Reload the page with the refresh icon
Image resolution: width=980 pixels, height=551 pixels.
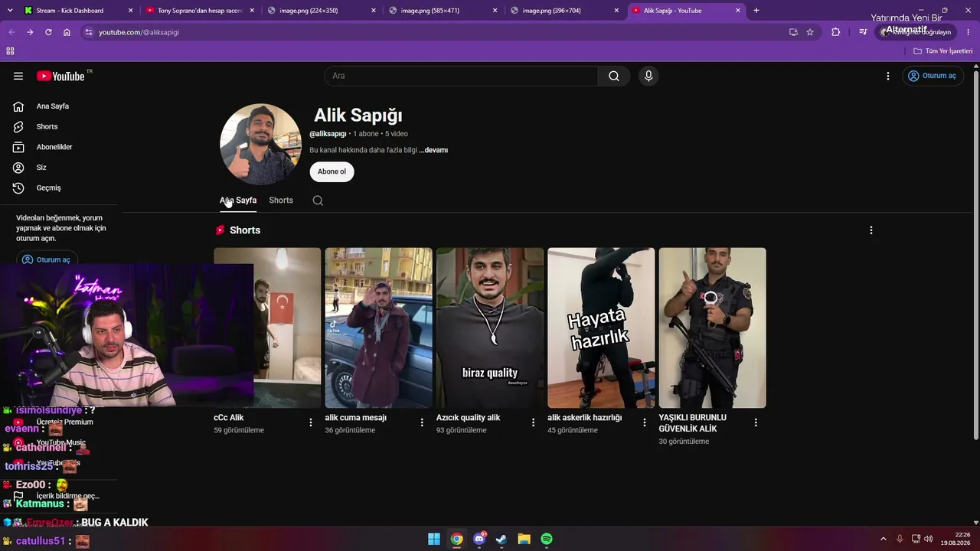(48, 32)
